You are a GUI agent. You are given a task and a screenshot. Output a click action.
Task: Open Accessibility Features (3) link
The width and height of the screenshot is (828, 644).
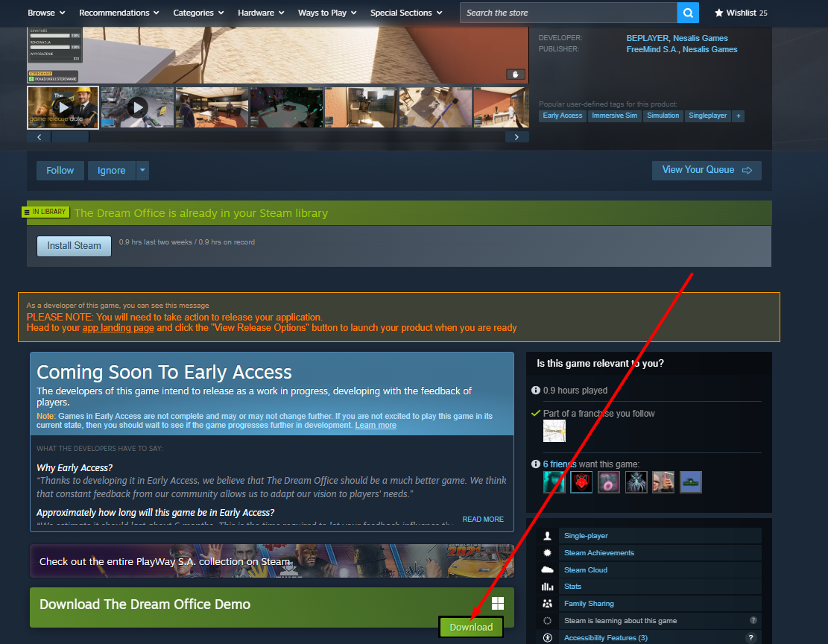pos(606,637)
